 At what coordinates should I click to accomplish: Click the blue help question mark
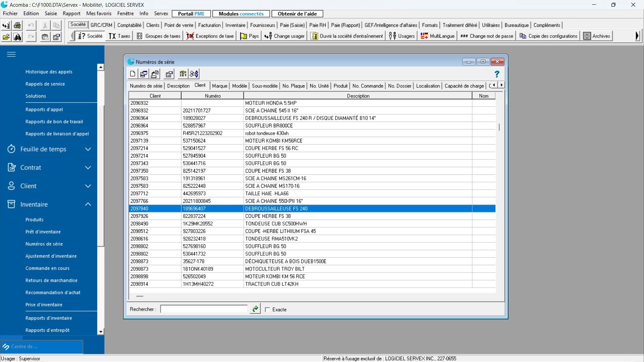coord(497,74)
